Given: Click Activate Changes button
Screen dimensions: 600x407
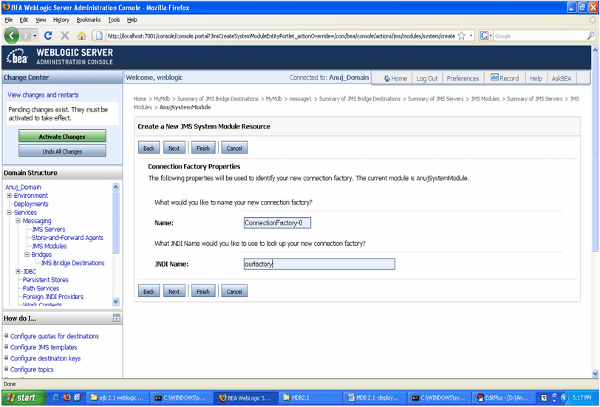Looking at the screenshot, I should pyautogui.click(x=62, y=136).
